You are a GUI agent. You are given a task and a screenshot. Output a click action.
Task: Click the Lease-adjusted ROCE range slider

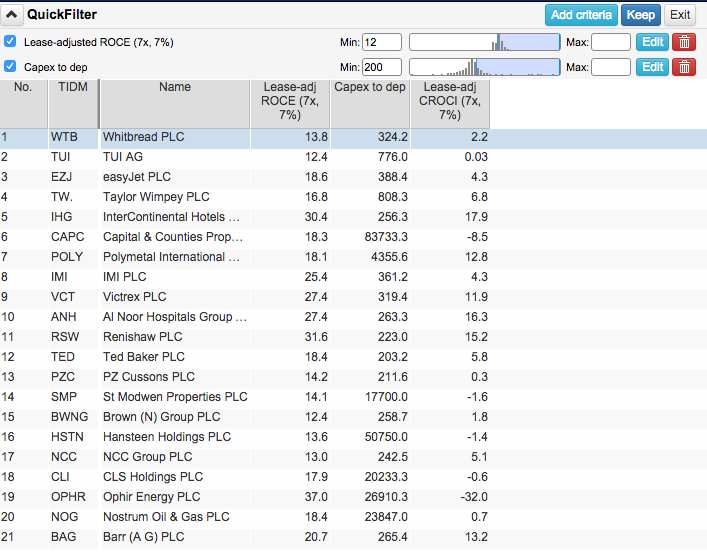[485, 42]
